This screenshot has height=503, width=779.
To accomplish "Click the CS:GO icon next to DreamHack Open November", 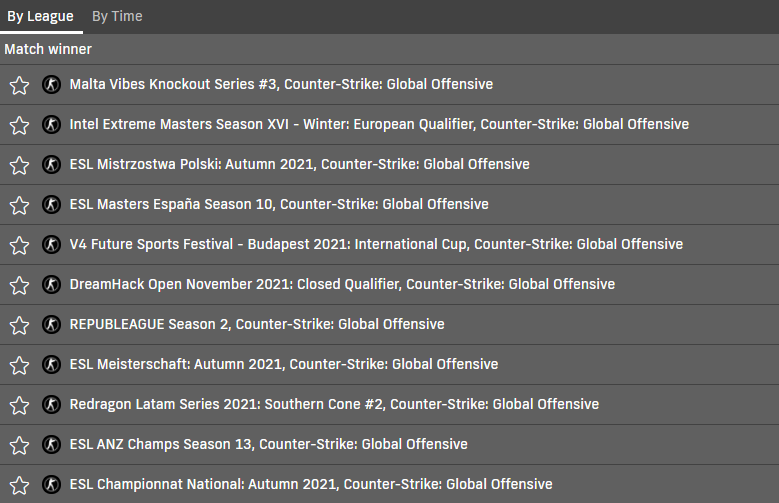I will (x=51, y=284).
